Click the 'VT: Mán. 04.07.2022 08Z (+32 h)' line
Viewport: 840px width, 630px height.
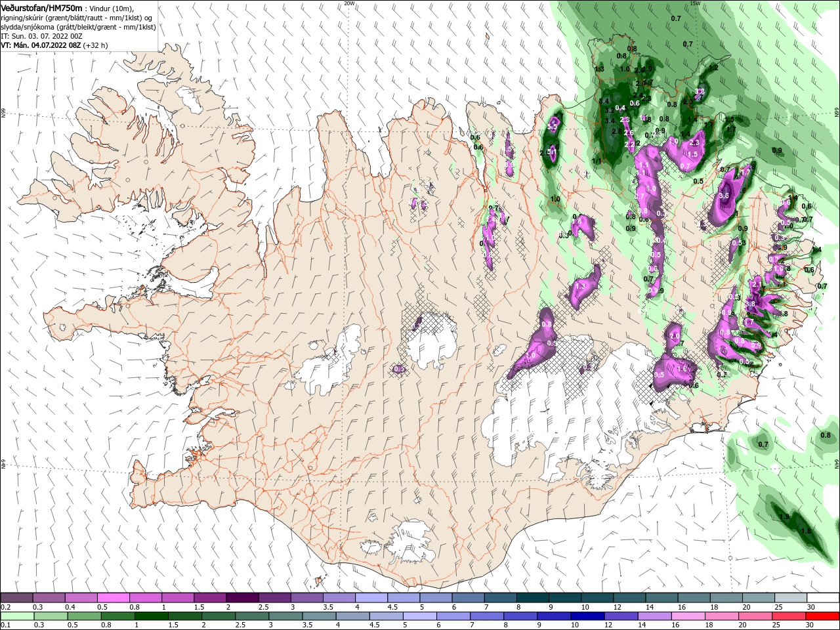(x=54, y=45)
